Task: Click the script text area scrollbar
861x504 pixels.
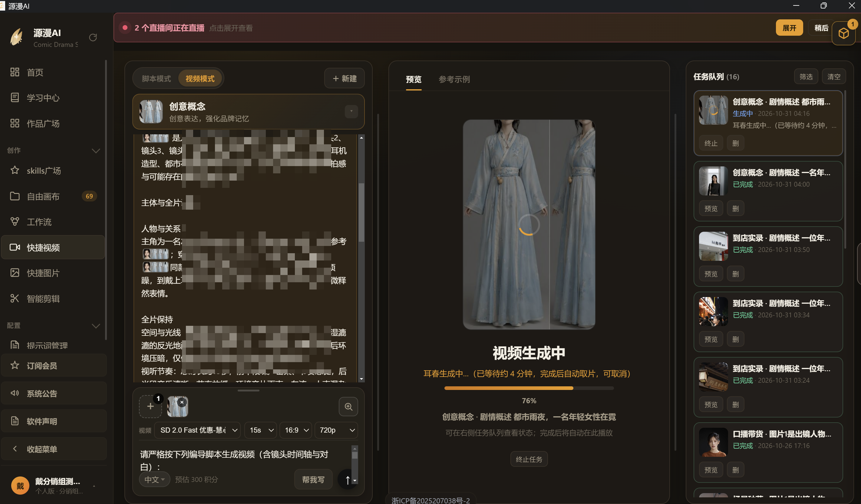Action: pyautogui.click(x=361, y=212)
